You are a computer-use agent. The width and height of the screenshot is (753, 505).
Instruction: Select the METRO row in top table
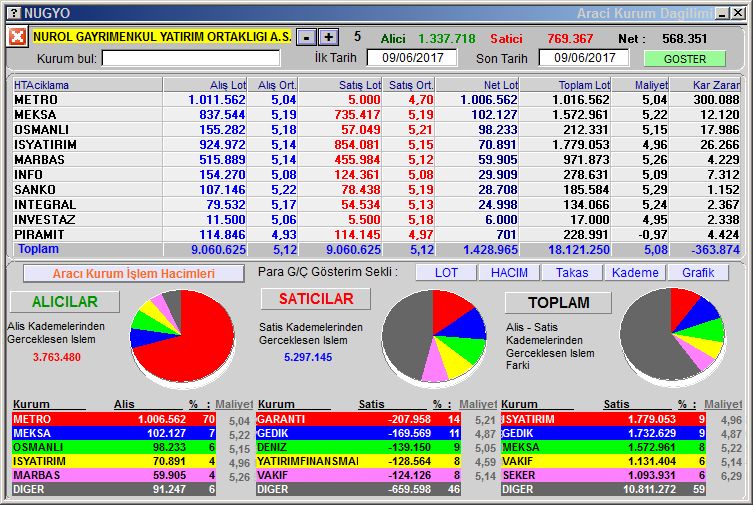[x=376, y=100]
